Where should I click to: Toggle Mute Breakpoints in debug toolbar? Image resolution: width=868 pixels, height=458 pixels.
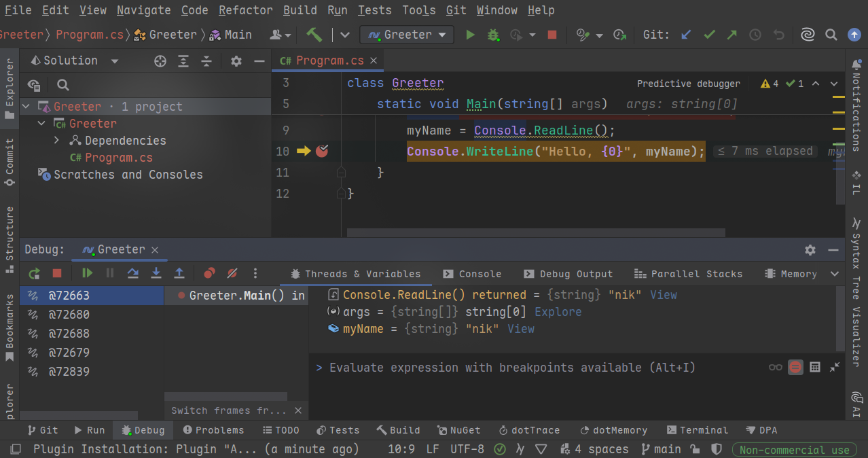click(x=232, y=273)
